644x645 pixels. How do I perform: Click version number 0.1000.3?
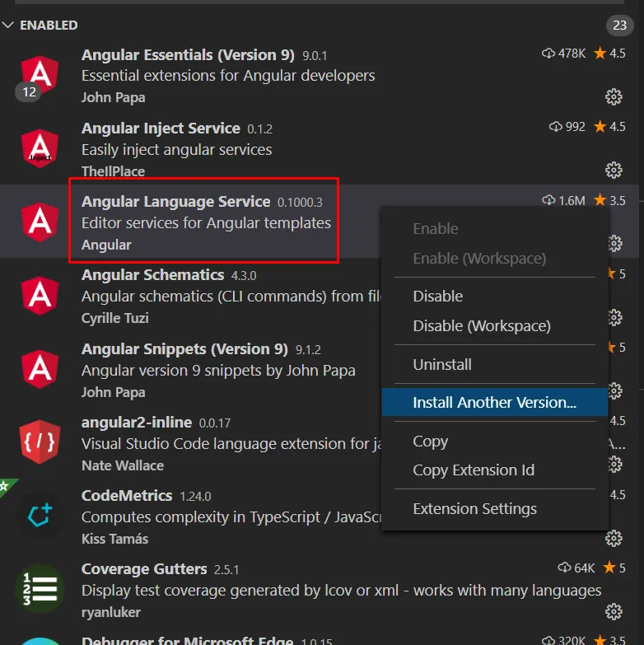301,203
